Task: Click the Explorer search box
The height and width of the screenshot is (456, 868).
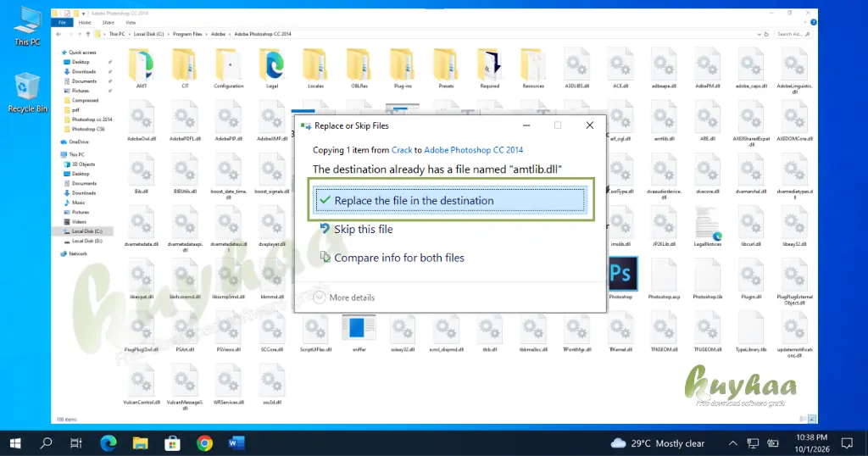Action: [793, 34]
